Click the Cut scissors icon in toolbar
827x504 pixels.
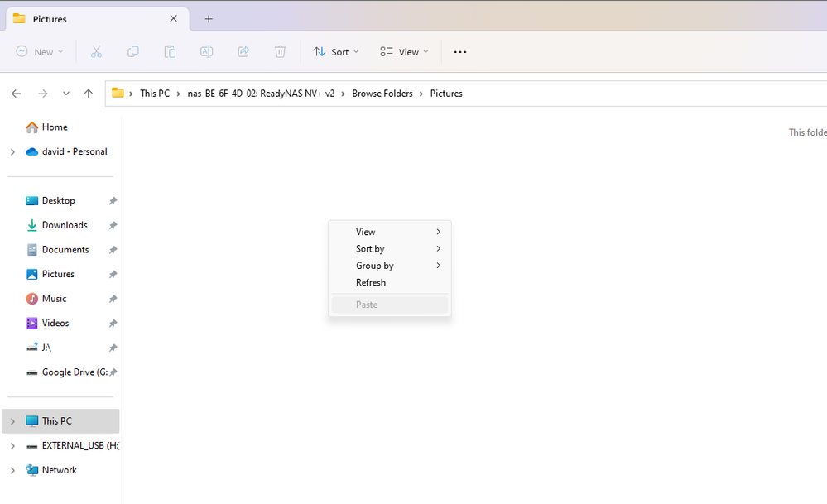[96, 52]
